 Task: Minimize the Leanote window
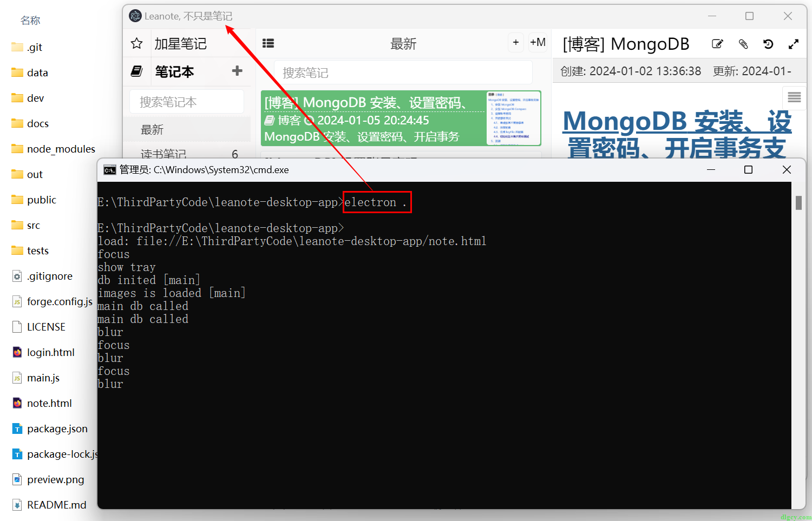click(712, 16)
